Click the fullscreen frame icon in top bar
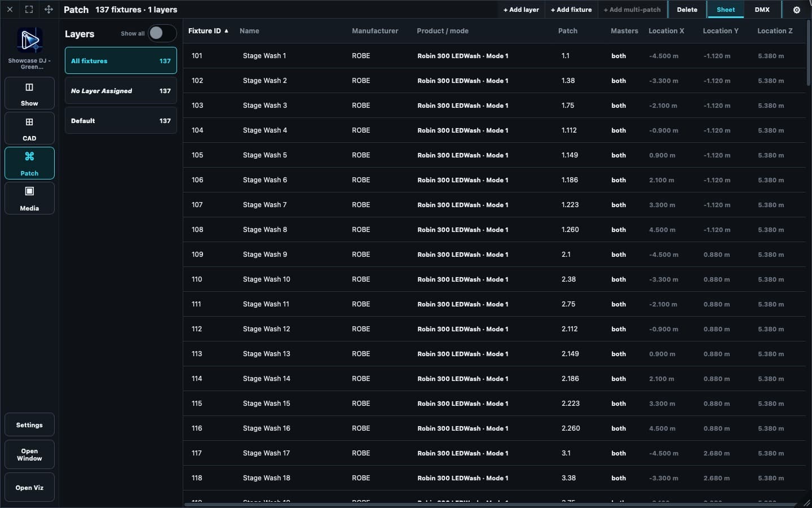The width and height of the screenshot is (812, 508). click(x=29, y=10)
